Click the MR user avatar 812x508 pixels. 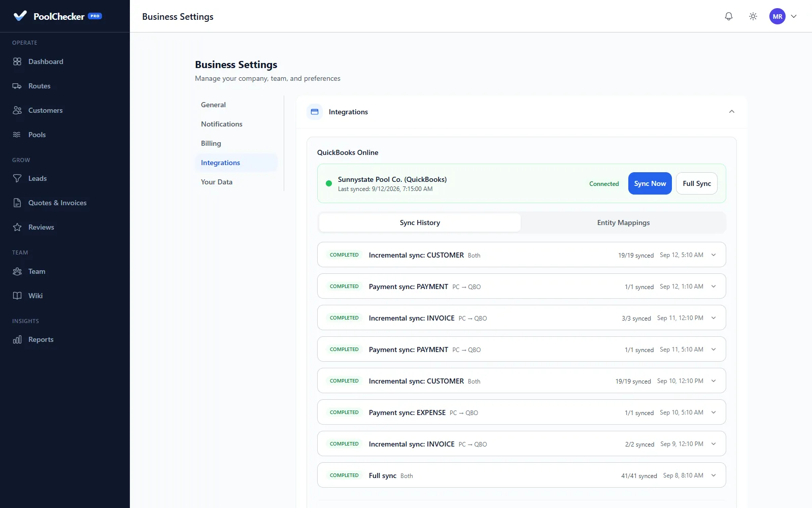777,16
